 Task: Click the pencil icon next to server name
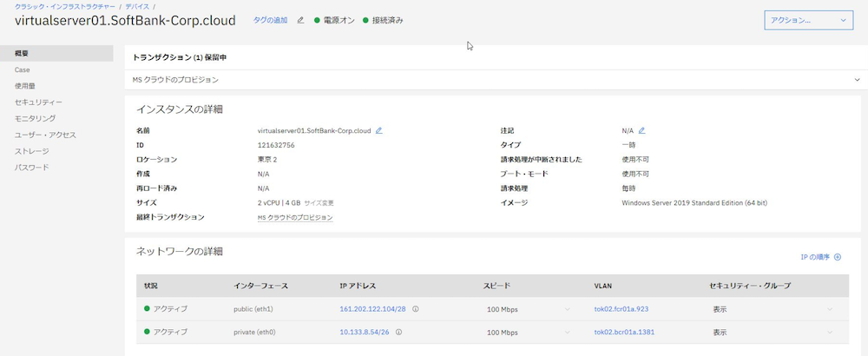[379, 130]
